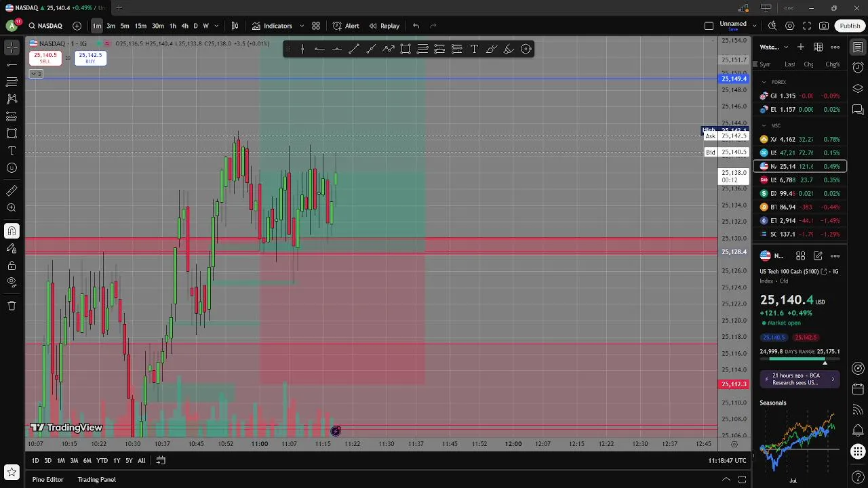The height and width of the screenshot is (488, 868).
Task: Toggle magnet mode on
Action: tap(12, 231)
